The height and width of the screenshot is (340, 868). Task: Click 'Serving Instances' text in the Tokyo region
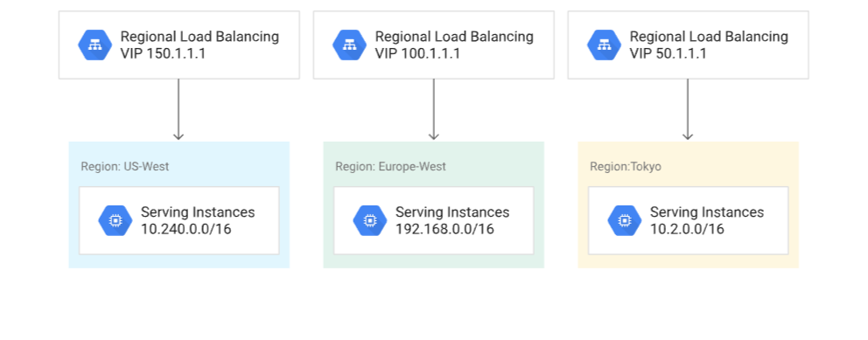[707, 212]
